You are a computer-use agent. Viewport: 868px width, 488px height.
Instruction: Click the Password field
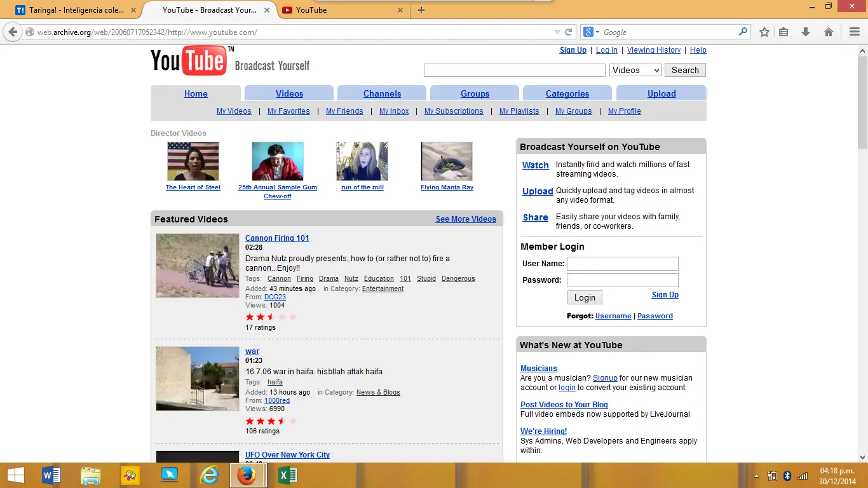coord(623,280)
